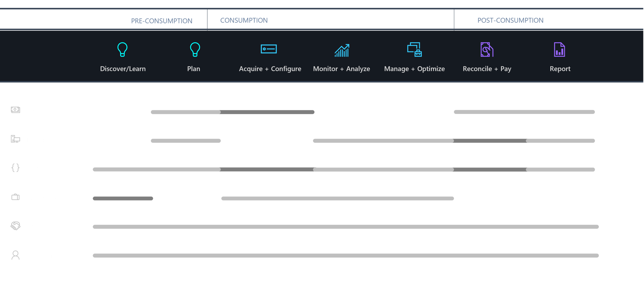This screenshot has width=644, height=283.
Task: Select the Plan stage label
Action: tap(193, 69)
